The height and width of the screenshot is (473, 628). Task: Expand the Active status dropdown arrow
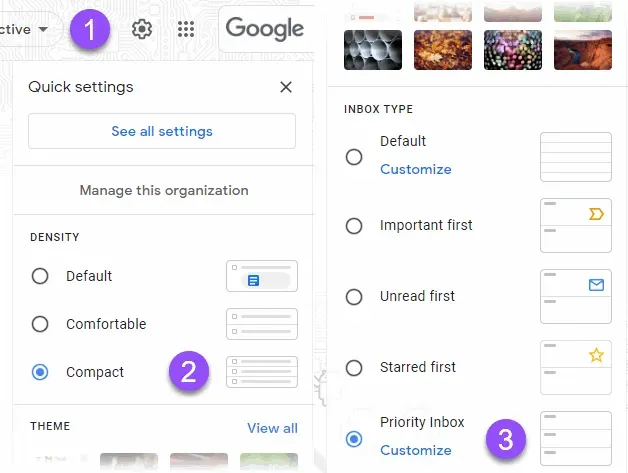43,29
